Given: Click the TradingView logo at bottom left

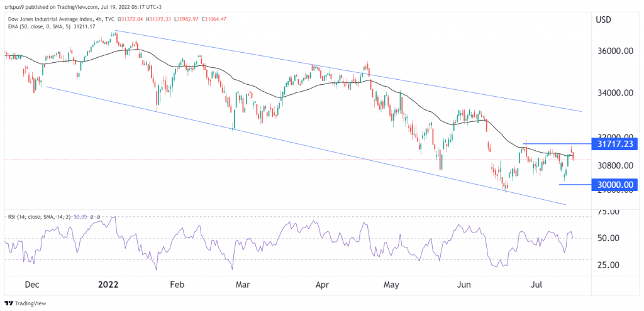Looking at the screenshot, I should (25, 303).
